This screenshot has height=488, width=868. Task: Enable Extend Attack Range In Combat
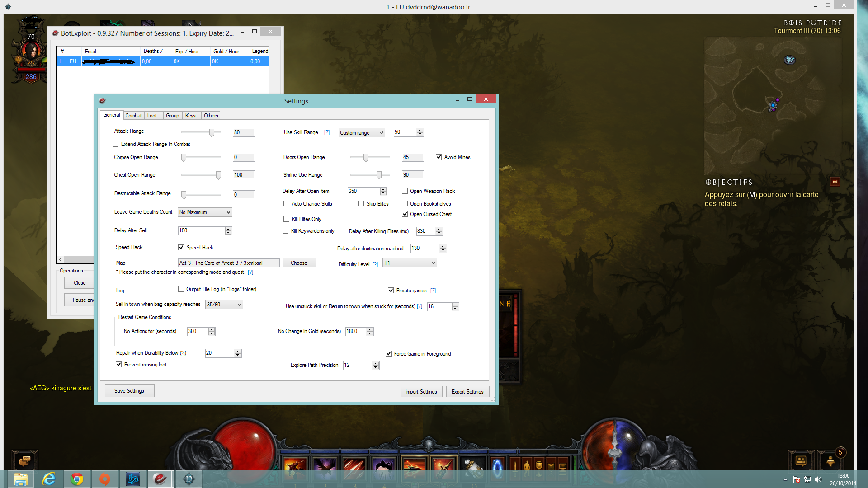click(x=116, y=144)
